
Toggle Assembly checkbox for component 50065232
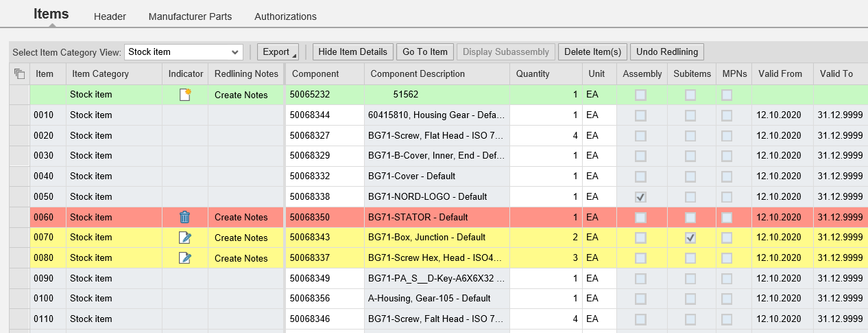coord(640,95)
